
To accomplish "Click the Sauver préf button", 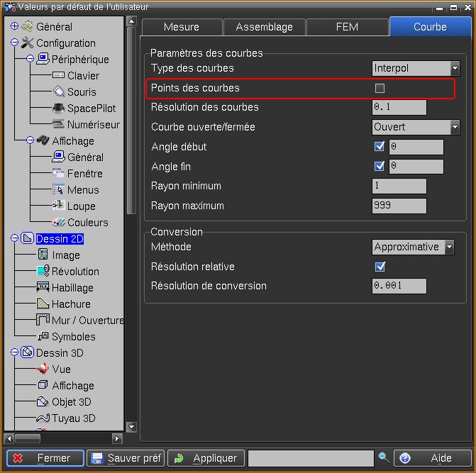I will [126, 458].
